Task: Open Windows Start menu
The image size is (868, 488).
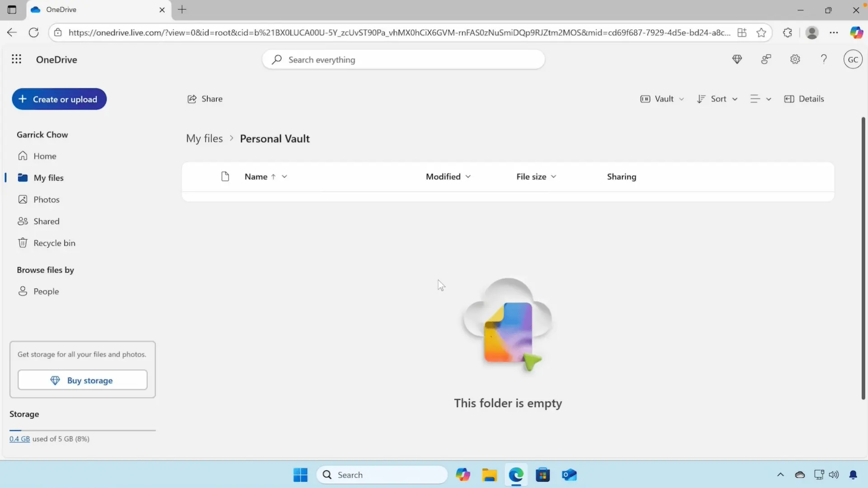Action: [300, 475]
